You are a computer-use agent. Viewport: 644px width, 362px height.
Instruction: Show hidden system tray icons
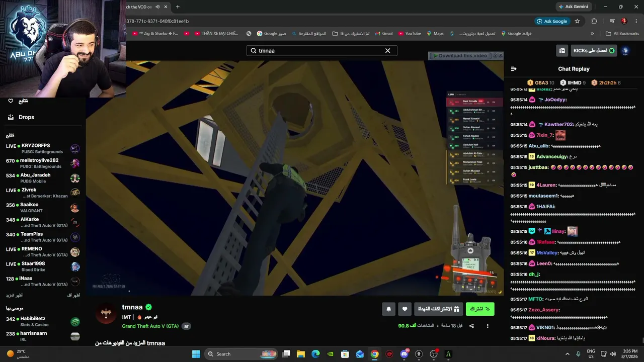[x=568, y=354]
